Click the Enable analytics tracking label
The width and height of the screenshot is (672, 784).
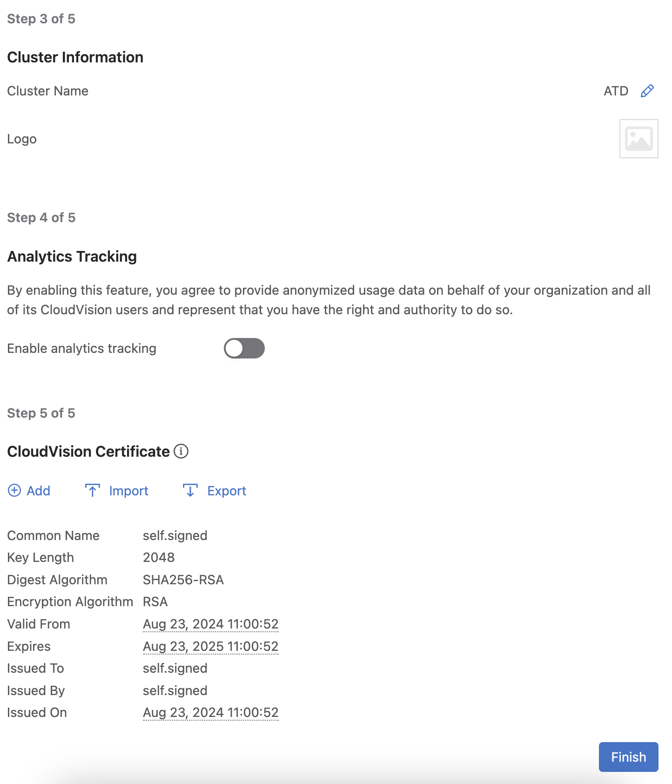pyautogui.click(x=81, y=348)
